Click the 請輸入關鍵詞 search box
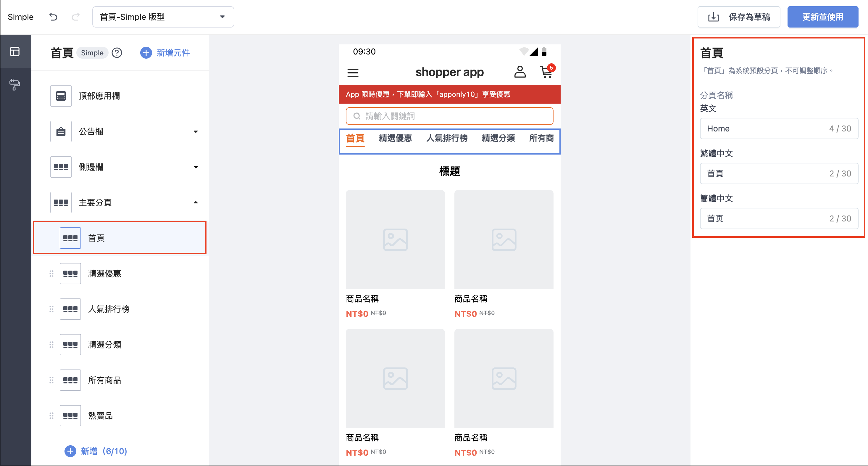The width and height of the screenshot is (868, 466). [x=449, y=116]
